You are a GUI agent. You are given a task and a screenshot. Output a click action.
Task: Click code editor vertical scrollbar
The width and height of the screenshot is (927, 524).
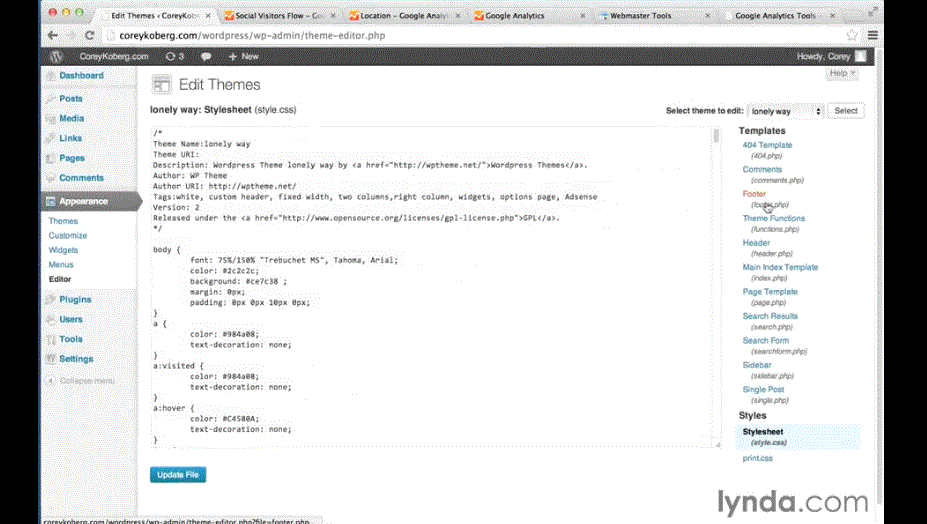coord(716,135)
